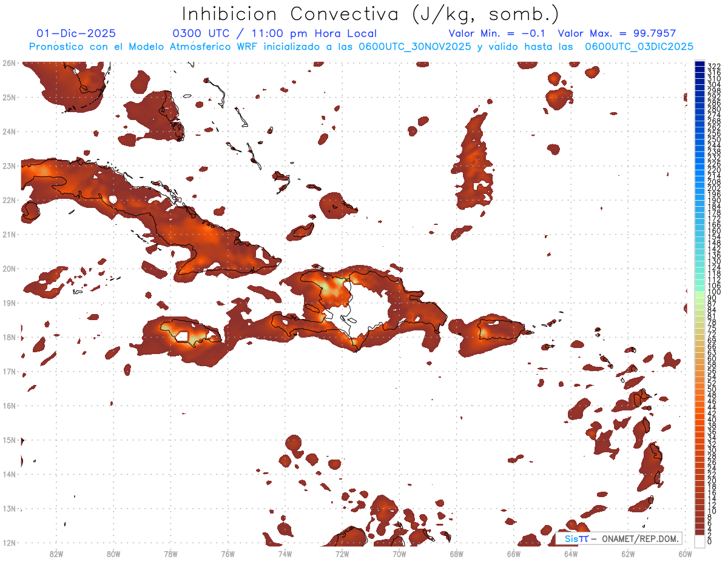Click the 24N latitude label

8,132
